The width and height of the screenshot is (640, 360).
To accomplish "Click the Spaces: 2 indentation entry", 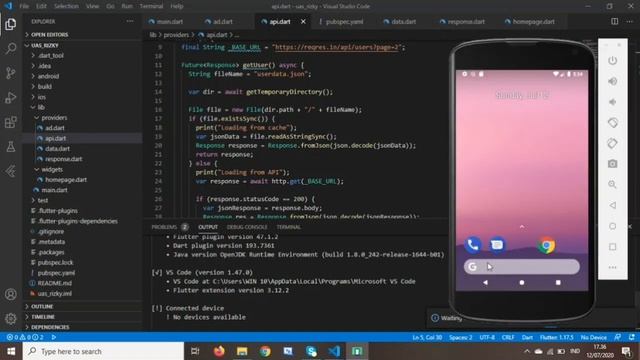I will [460, 337].
